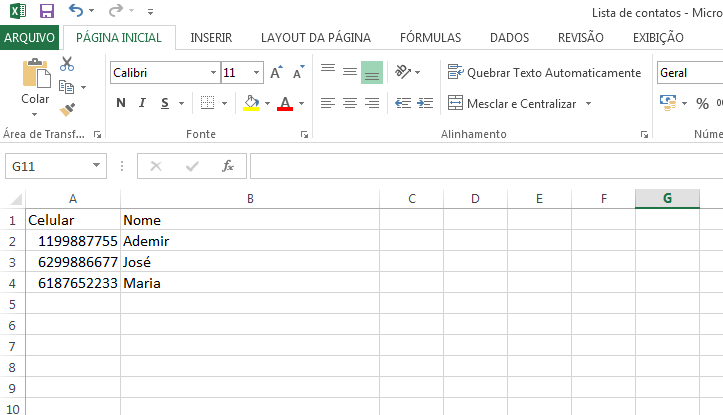Toggle underline with the S button
723x415 pixels.
[x=165, y=103]
